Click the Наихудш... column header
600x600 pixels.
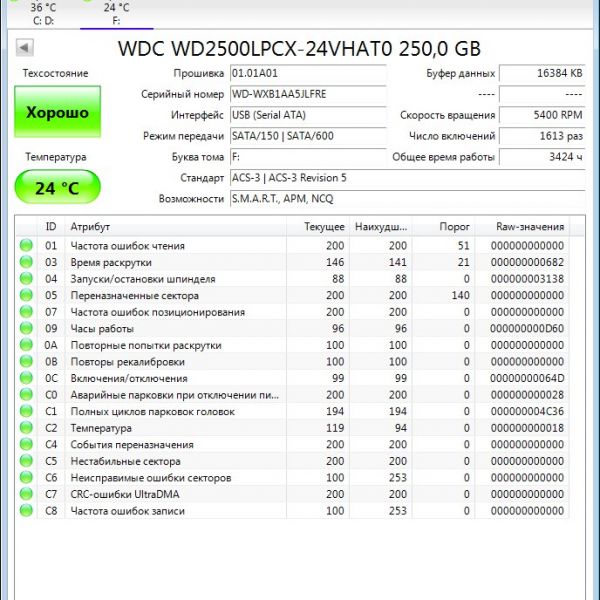click(381, 227)
